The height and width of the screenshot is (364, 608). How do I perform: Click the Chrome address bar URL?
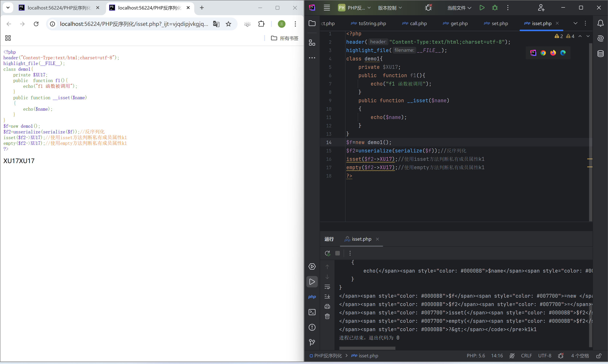point(134,24)
